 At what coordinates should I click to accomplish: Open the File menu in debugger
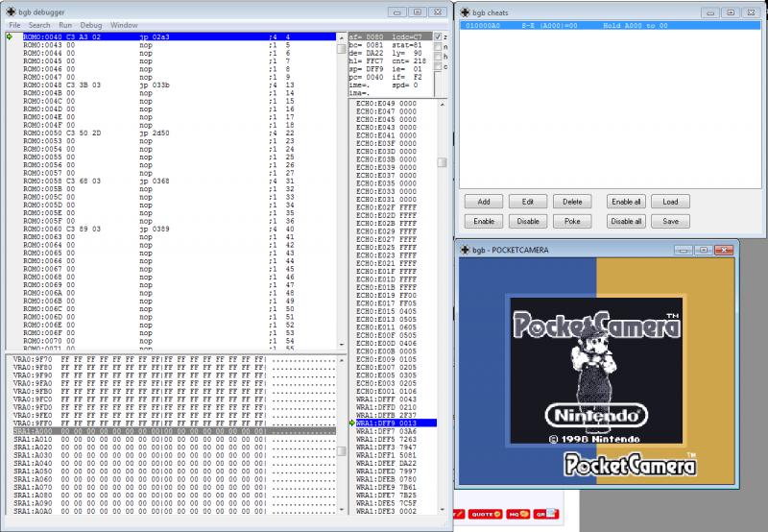14,25
